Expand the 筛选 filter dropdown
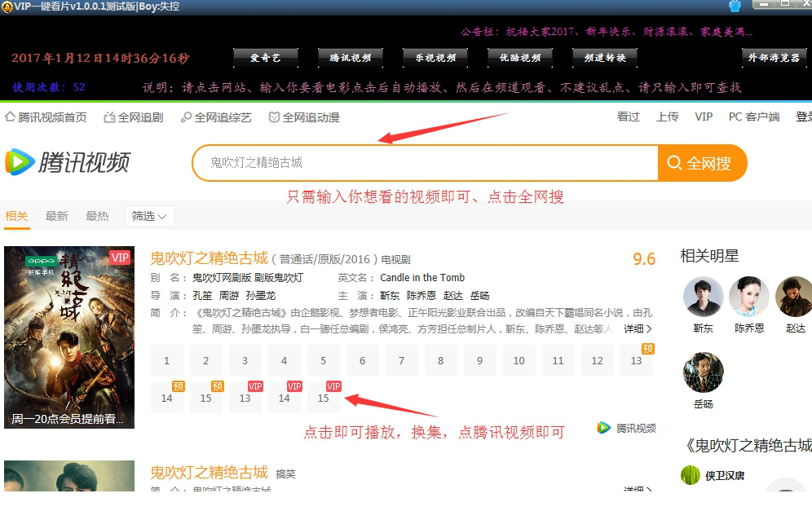 point(150,216)
